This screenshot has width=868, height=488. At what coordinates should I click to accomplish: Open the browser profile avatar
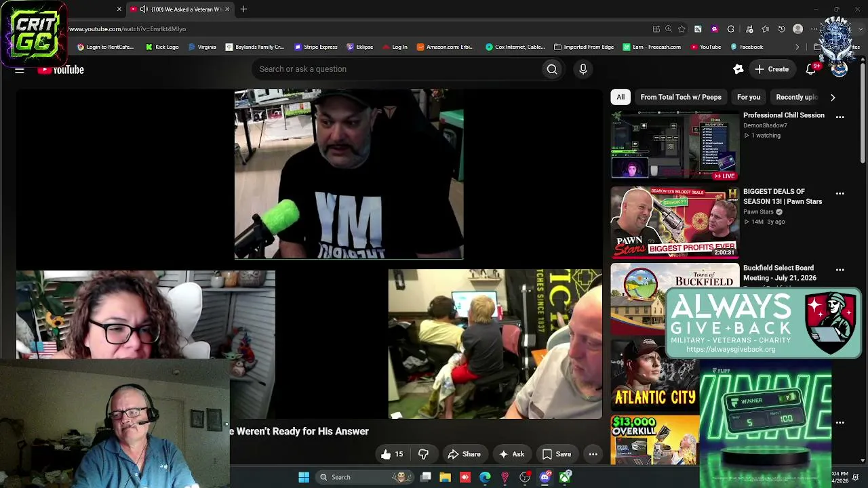798,29
